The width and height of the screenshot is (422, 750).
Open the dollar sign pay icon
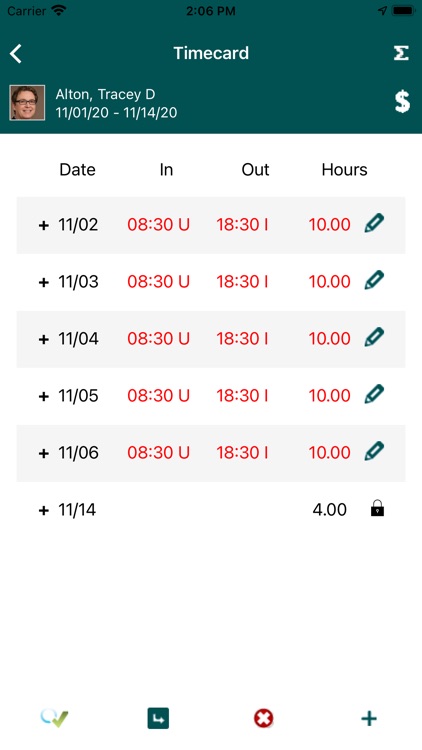coord(402,101)
